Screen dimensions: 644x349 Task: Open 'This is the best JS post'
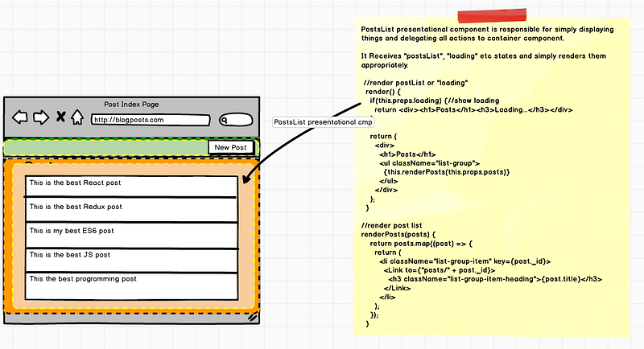point(131,261)
